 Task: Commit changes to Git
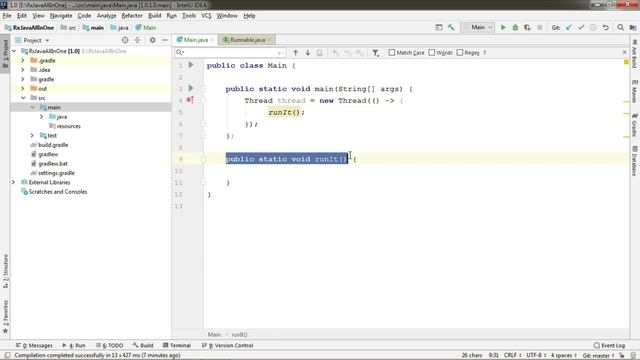pyautogui.click(x=581, y=27)
